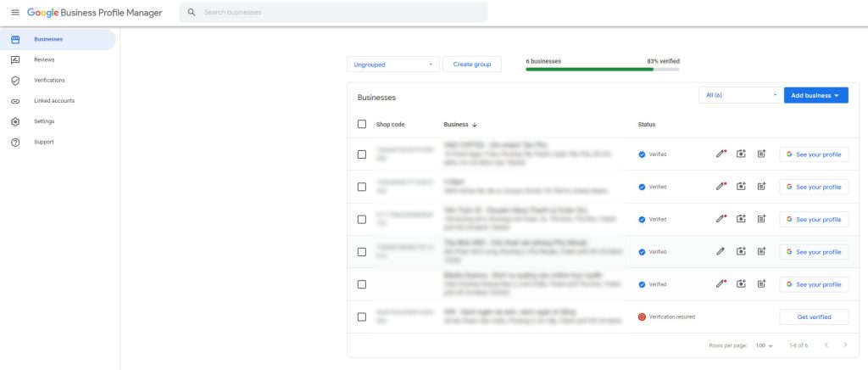868x370 pixels.
Task: Click edit pencil in the third business row
Action: 721,219
